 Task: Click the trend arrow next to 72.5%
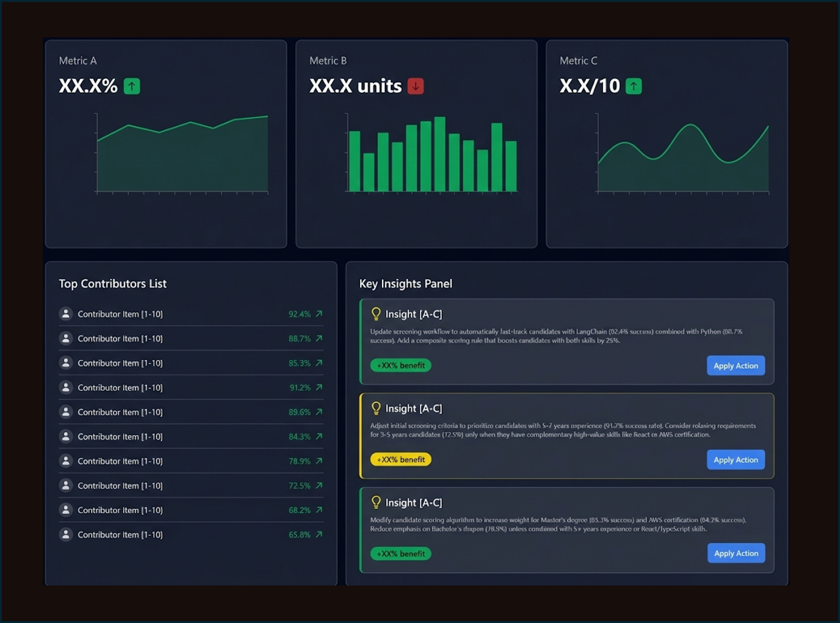(x=319, y=485)
